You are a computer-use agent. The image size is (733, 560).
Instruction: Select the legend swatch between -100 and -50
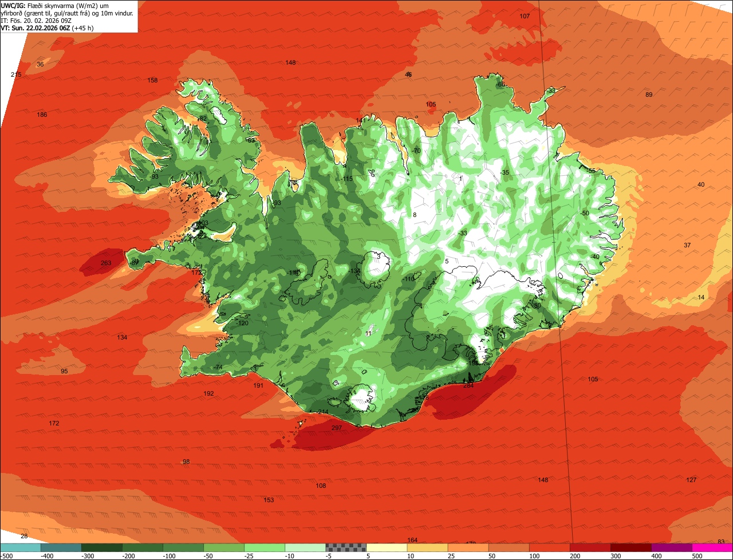183,547
